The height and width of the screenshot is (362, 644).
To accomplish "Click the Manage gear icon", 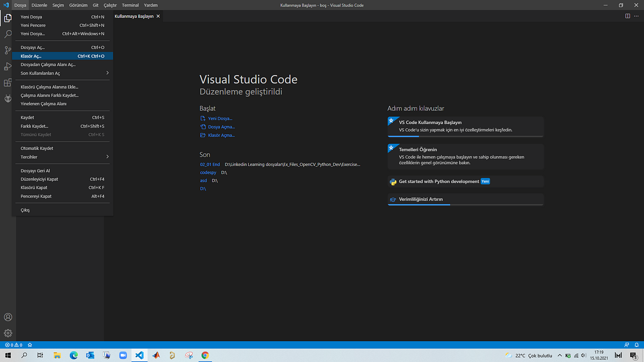I will (x=8, y=333).
